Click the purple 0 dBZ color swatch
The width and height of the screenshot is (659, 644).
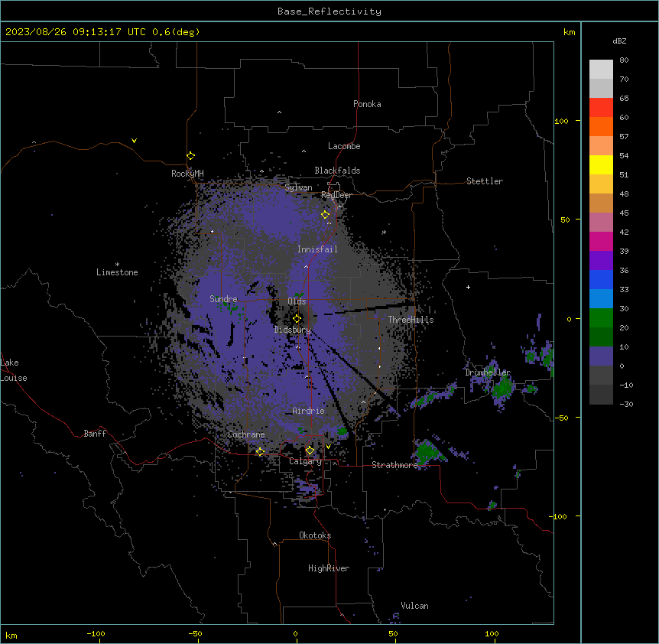point(601,356)
